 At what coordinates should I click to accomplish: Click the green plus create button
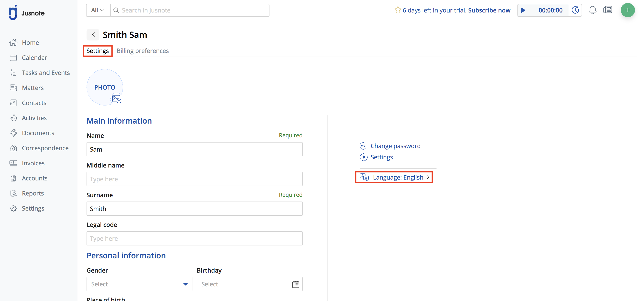pyautogui.click(x=627, y=10)
